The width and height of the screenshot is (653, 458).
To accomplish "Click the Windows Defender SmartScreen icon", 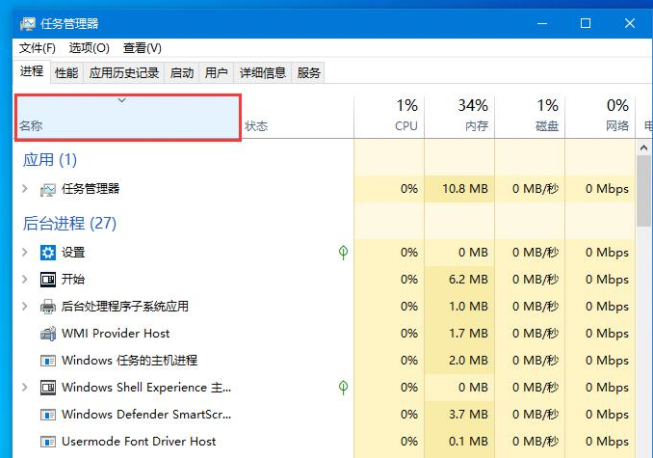I will pyautogui.click(x=48, y=414).
